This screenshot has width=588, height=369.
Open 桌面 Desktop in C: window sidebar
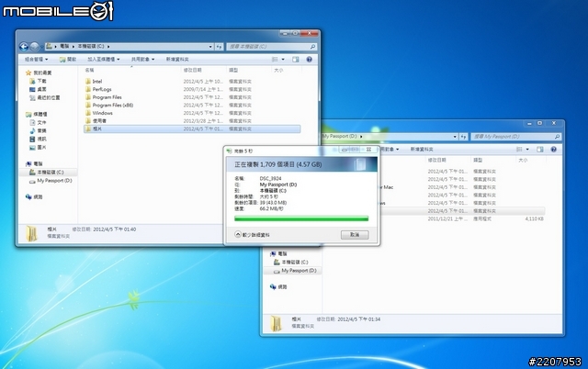(38, 89)
